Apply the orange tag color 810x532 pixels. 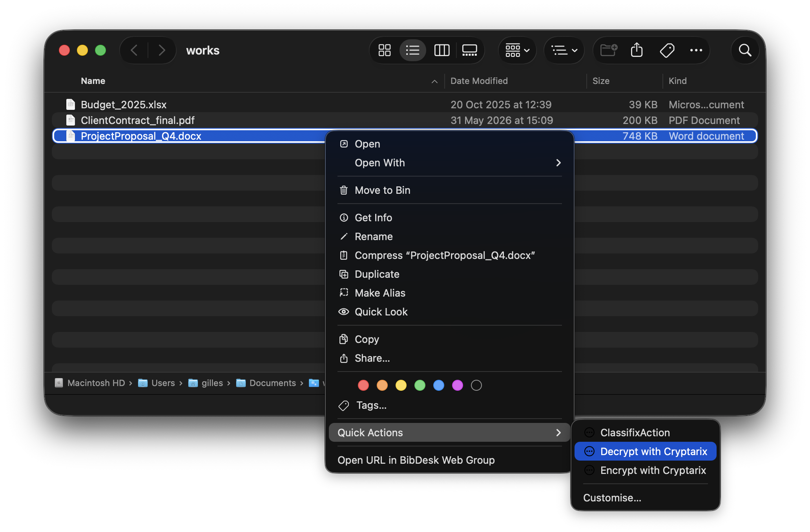[382, 385]
